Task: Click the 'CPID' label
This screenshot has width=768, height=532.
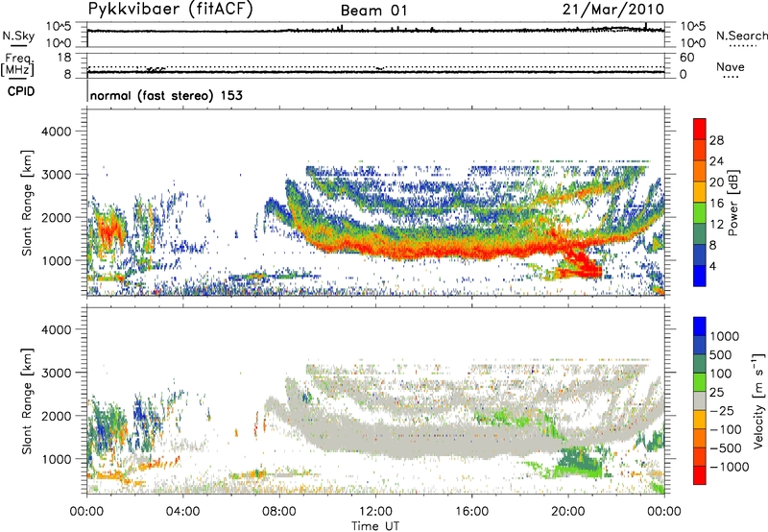Action: click(21, 91)
